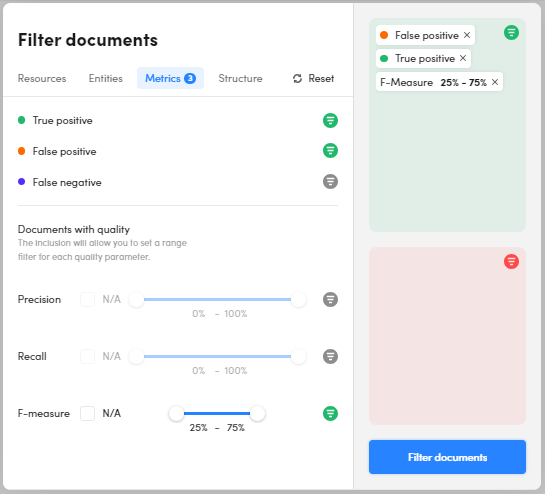545x494 pixels.
Task: Switch to the Resources tab
Action: click(42, 79)
